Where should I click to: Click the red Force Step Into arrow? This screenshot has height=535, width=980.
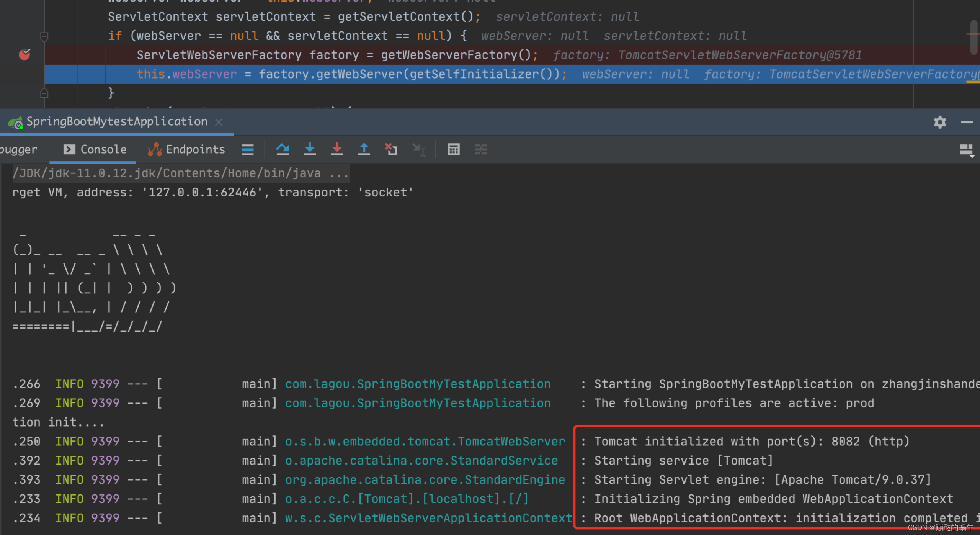[337, 149]
